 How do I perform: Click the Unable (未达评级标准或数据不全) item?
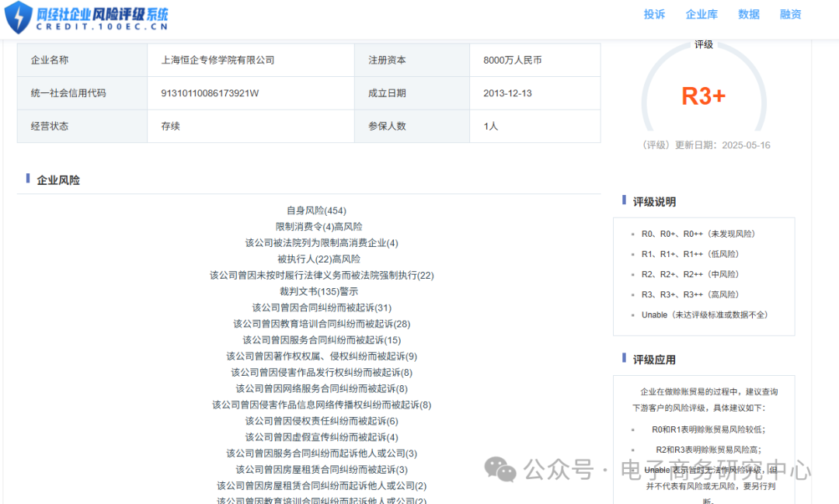pyautogui.click(x=705, y=315)
